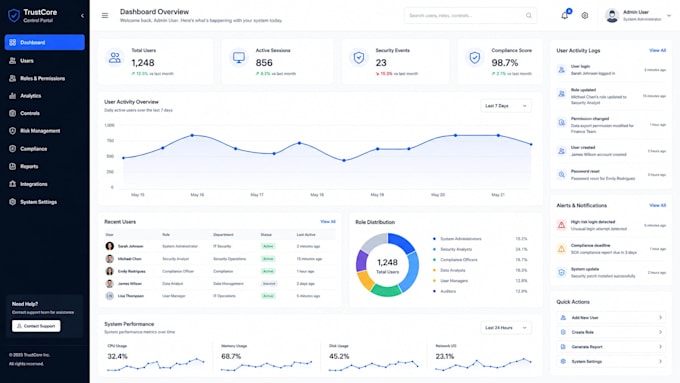
Task: Click the Compliance Officers green legend dot
Action: tap(434, 260)
